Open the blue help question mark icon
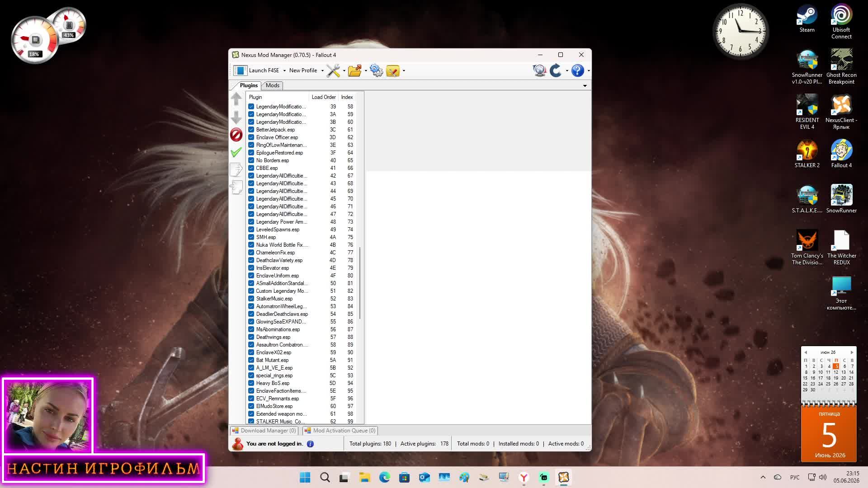Screen dimensions: 868x488 (x=577, y=70)
